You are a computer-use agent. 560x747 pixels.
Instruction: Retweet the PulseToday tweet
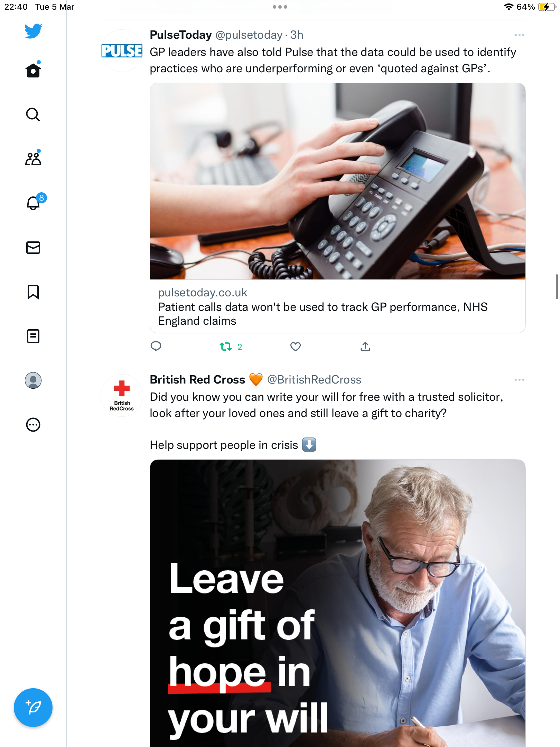[x=231, y=347]
